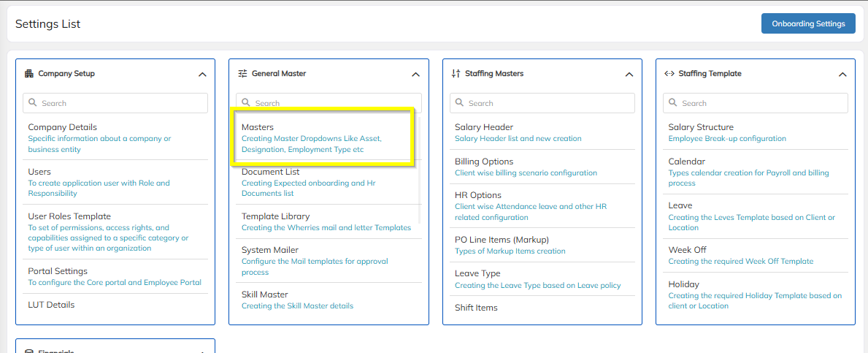Viewport: 868px width, 353px height.
Task: Click the Staffing Template search field
Action: tap(755, 103)
